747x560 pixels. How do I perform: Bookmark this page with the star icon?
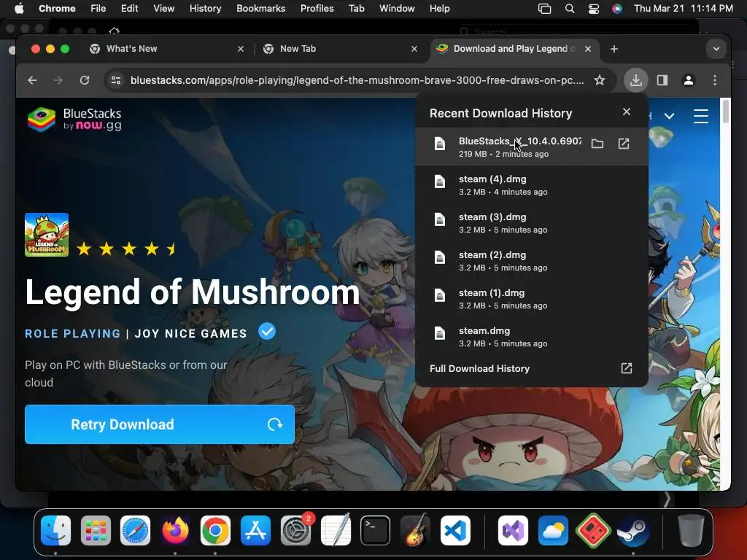tap(600, 80)
